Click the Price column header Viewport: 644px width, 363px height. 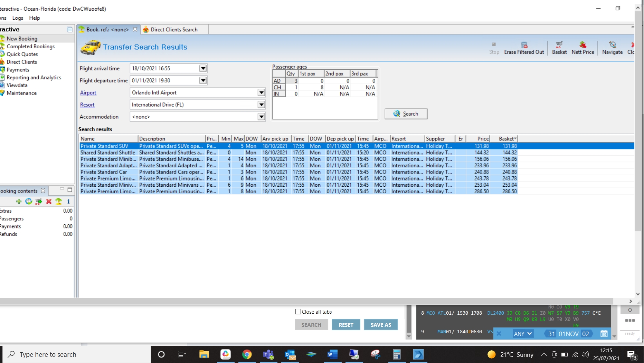(x=478, y=138)
